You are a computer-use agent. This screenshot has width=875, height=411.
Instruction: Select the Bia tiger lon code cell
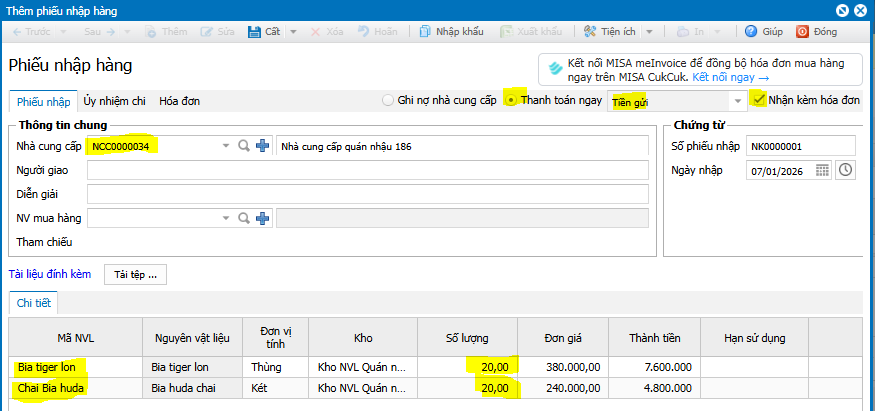(x=75, y=368)
